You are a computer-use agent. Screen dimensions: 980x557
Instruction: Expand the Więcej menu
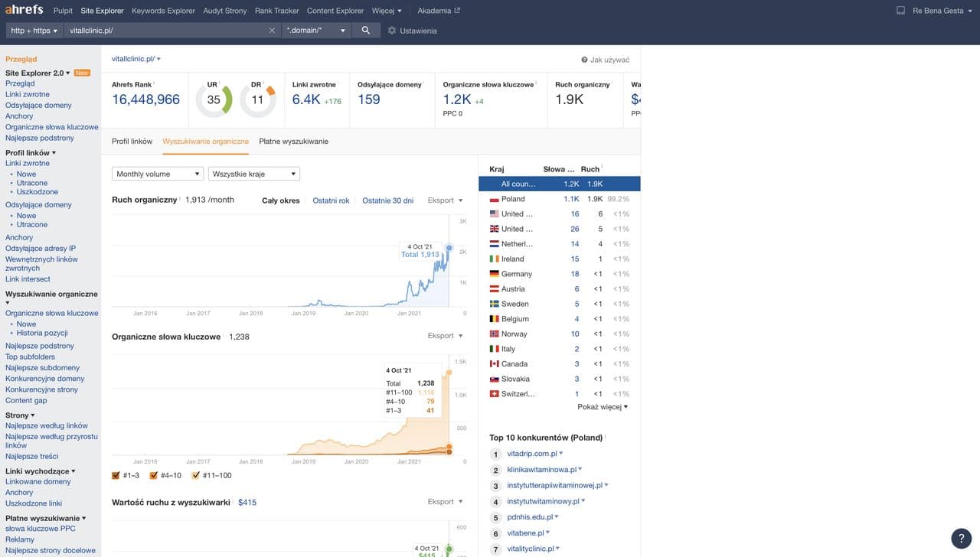[x=387, y=11]
